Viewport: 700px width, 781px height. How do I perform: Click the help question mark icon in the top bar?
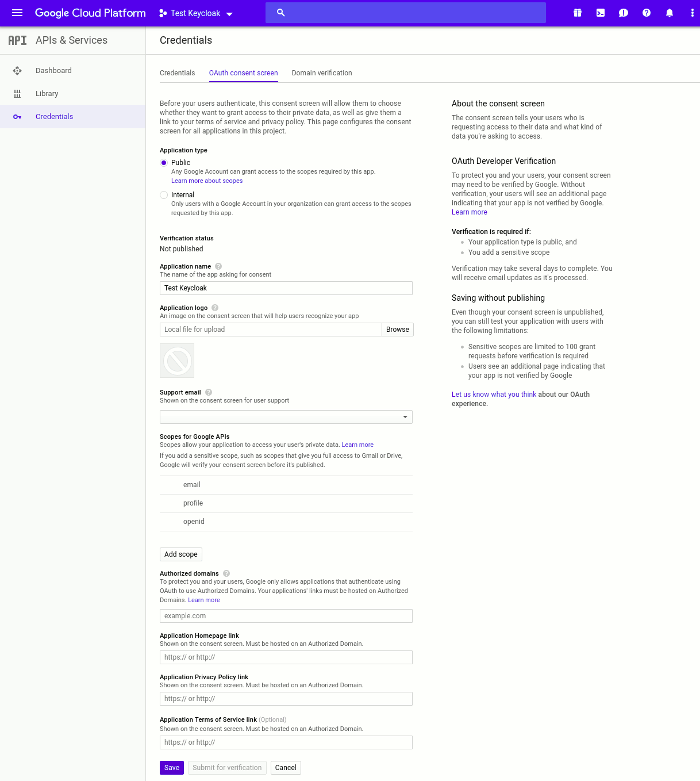[647, 13]
